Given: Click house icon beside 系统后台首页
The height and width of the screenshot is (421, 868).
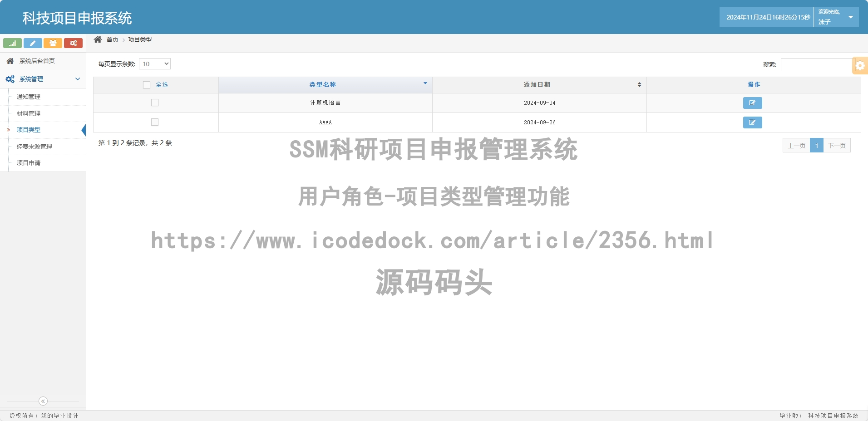Looking at the screenshot, I should pyautogui.click(x=10, y=61).
